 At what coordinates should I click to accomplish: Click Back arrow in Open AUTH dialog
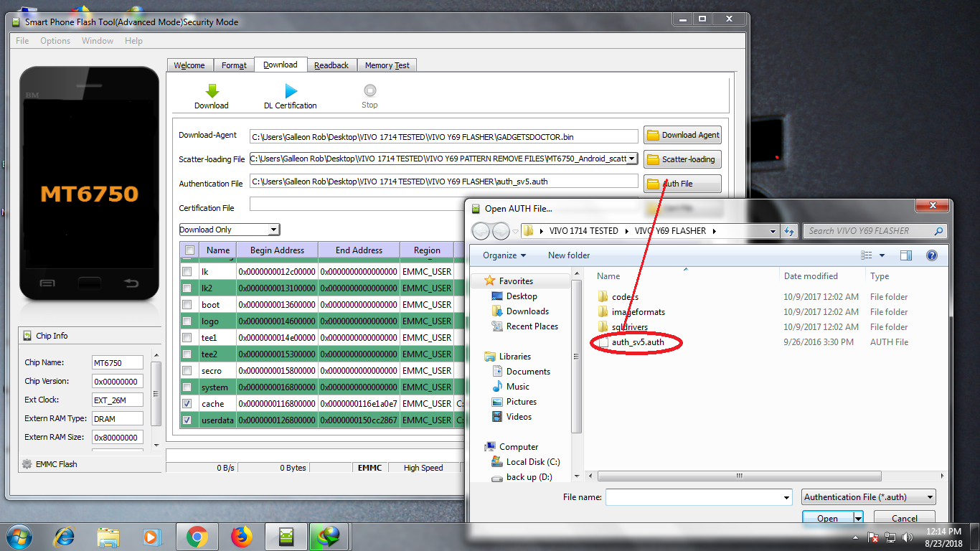coord(481,231)
